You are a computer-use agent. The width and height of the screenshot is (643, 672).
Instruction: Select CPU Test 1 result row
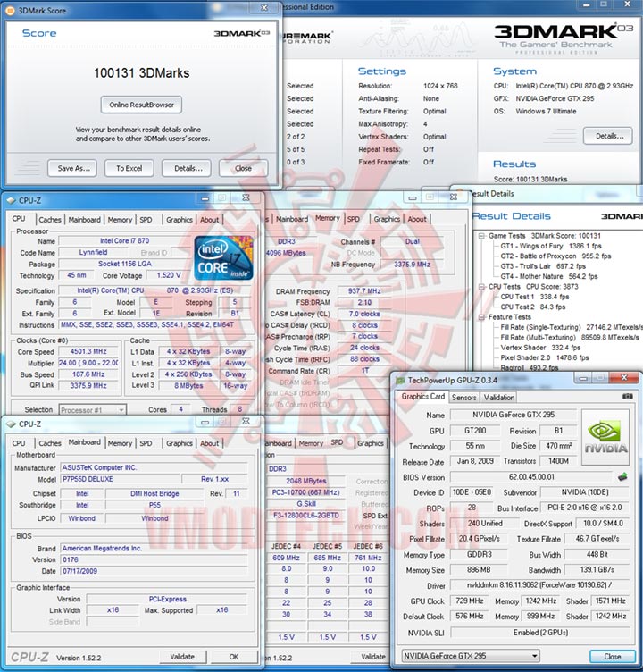pyautogui.click(x=535, y=297)
